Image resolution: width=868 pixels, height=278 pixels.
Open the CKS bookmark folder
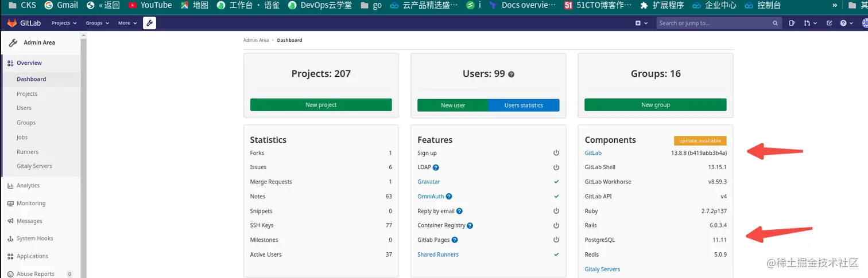pyautogui.click(x=22, y=5)
